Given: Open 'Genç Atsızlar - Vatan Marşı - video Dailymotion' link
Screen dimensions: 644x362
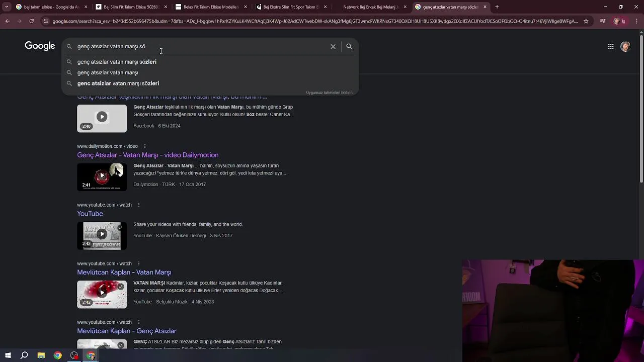Looking at the screenshot, I should pos(147,155).
